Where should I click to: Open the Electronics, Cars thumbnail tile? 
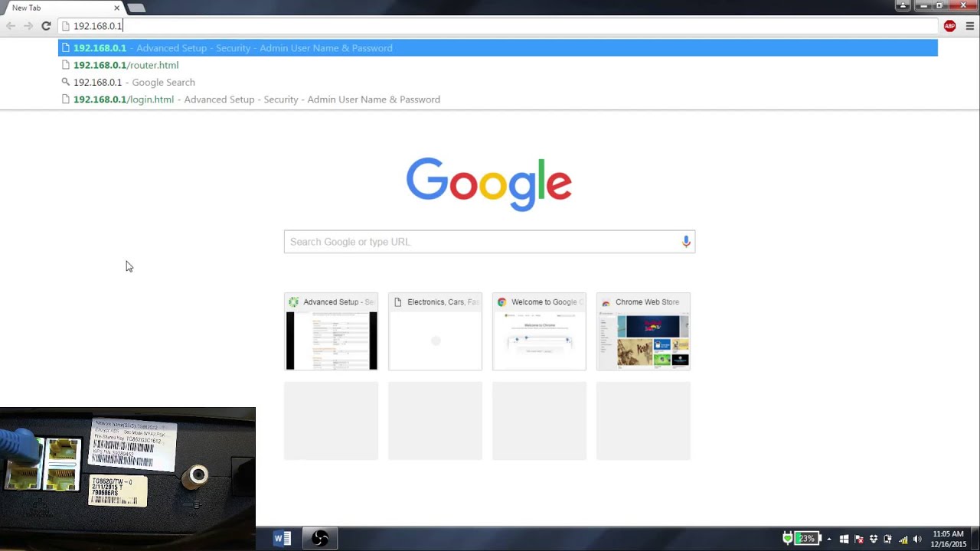[x=436, y=331]
